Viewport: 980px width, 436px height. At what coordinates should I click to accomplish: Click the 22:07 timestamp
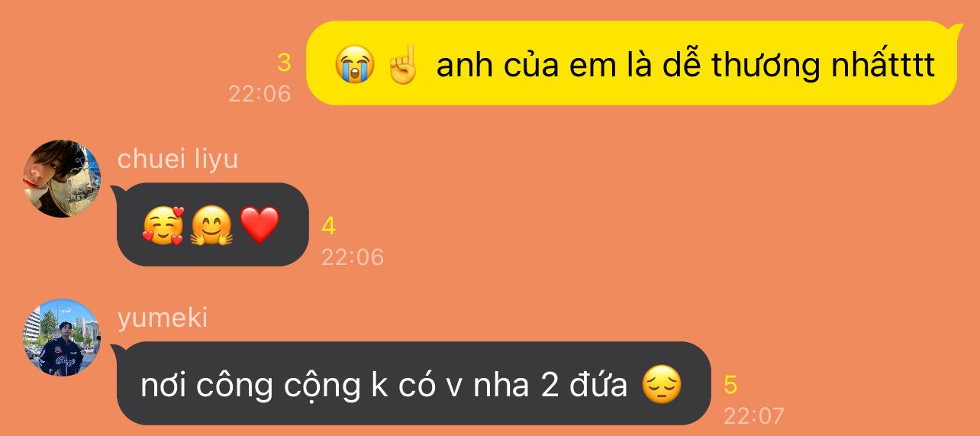click(754, 416)
